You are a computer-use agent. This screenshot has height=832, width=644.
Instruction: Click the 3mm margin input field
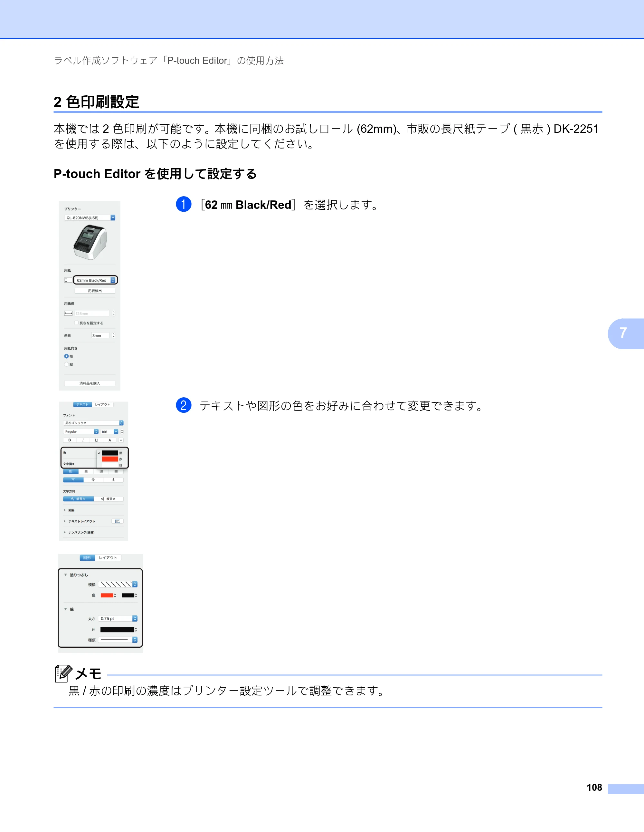[100, 335]
